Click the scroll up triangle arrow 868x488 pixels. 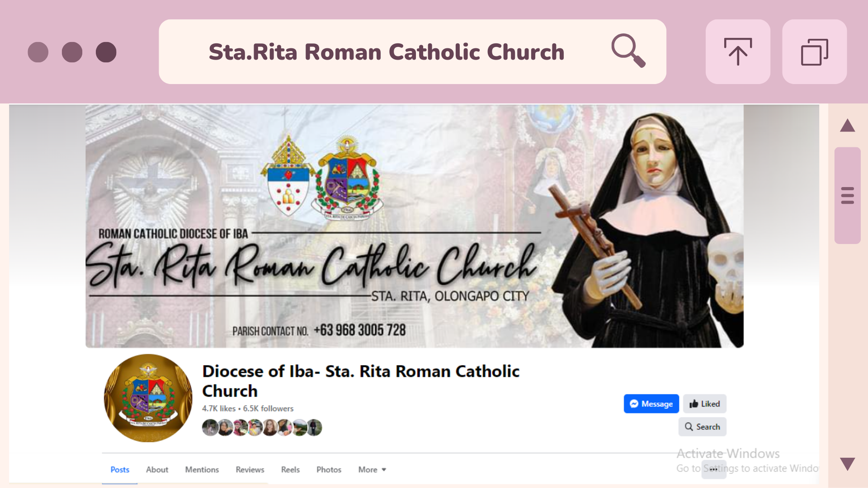coord(847,126)
